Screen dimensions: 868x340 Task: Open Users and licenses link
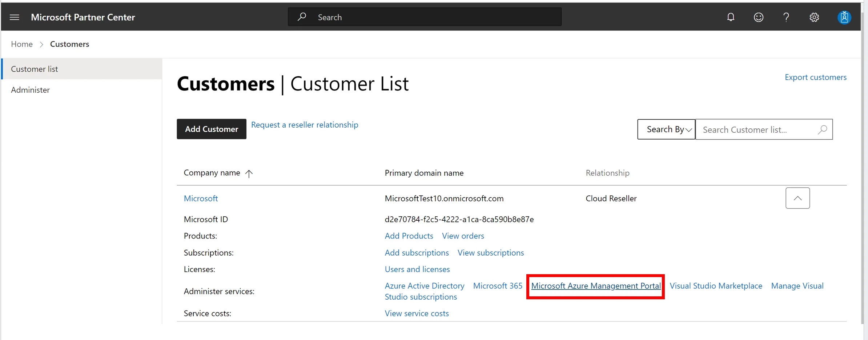pyautogui.click(x=417, y=269)
